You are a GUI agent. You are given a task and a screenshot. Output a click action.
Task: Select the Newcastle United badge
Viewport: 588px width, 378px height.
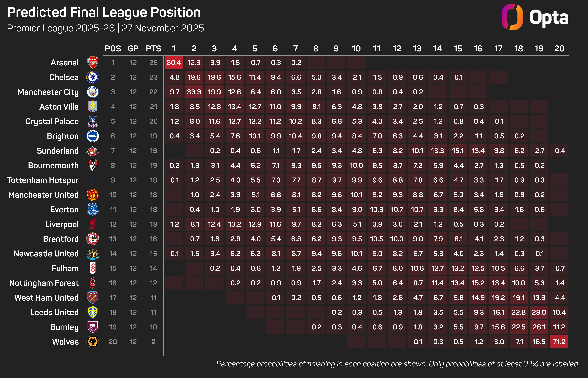click(93, 254)
